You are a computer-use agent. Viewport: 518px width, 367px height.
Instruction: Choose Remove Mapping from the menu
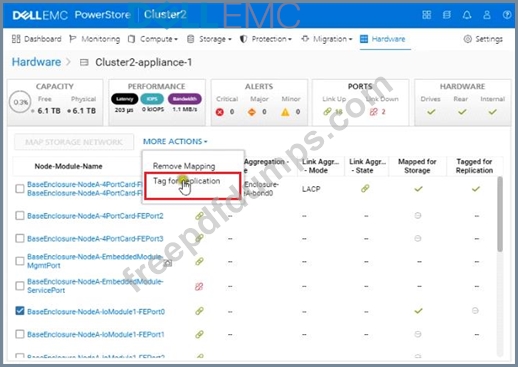click(184, 166)
